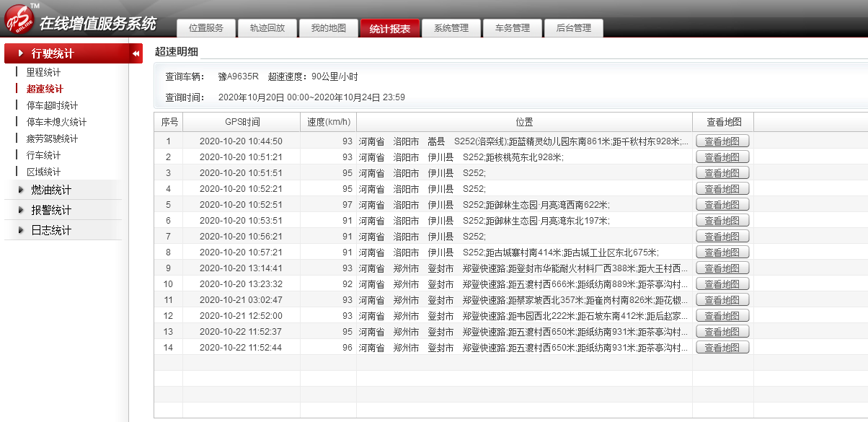Image resolution: width=868 pixels, height=422 pixels.
Task: Open the 轨迹回放 tab
Action: click(267, 28)
